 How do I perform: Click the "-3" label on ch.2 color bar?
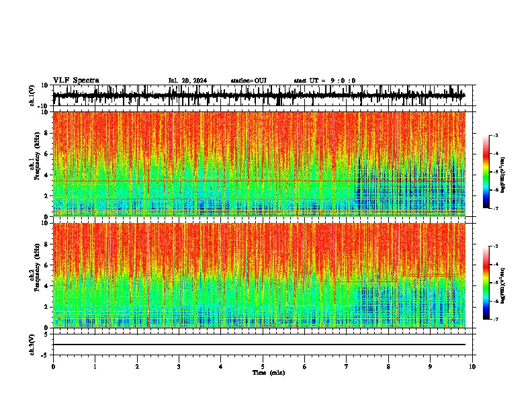(496, 246)
